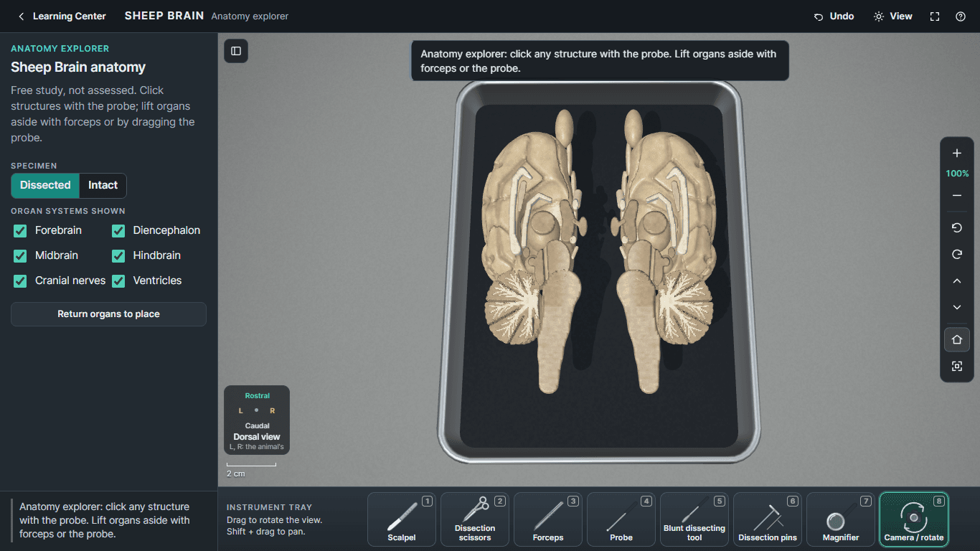Select the Probe tool

pos(621,519)
